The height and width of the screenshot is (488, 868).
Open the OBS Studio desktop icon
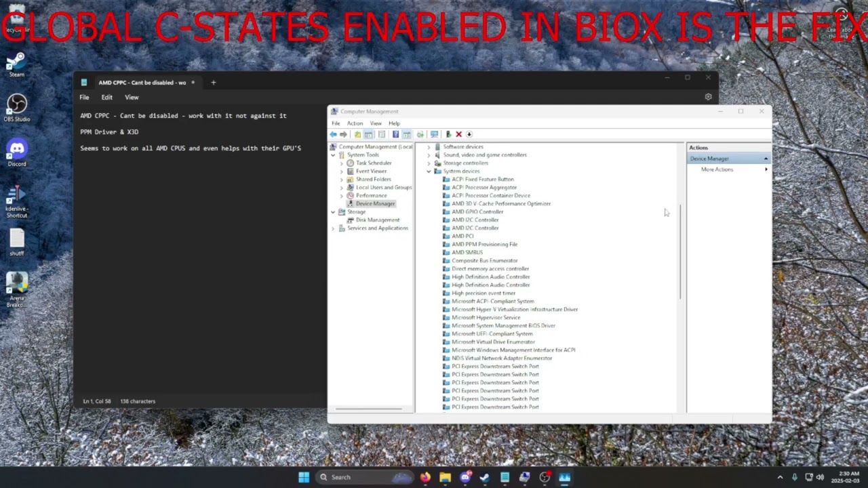[16, 108]
